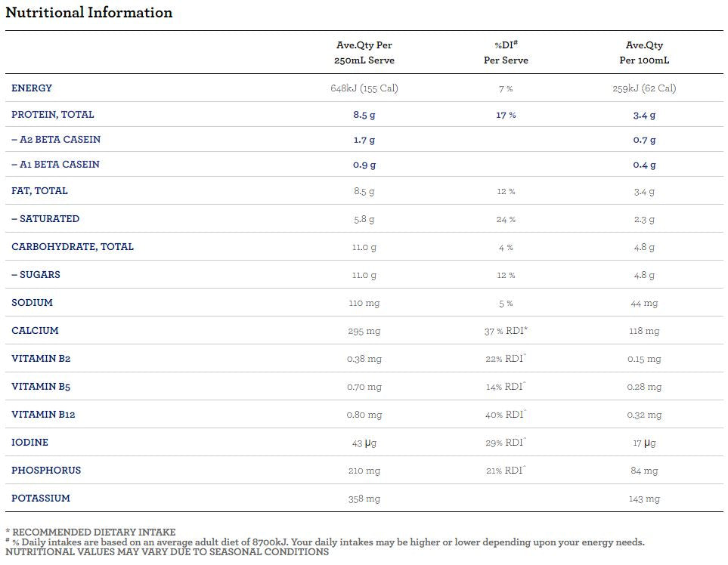
Task: Click the ENERGY row label
Action: (32, 88)
